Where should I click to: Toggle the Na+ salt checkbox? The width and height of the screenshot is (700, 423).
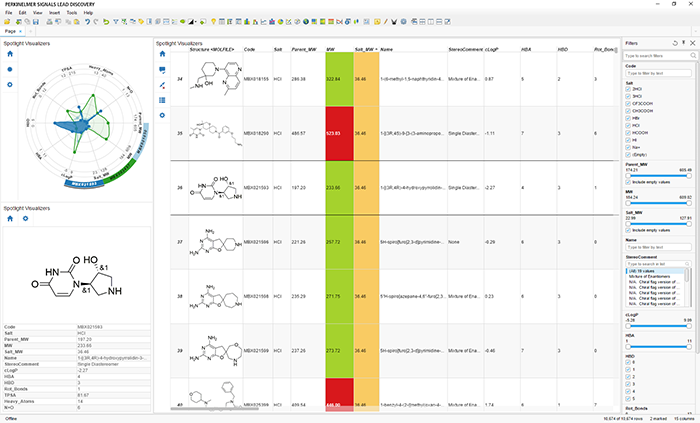[628, 147]
